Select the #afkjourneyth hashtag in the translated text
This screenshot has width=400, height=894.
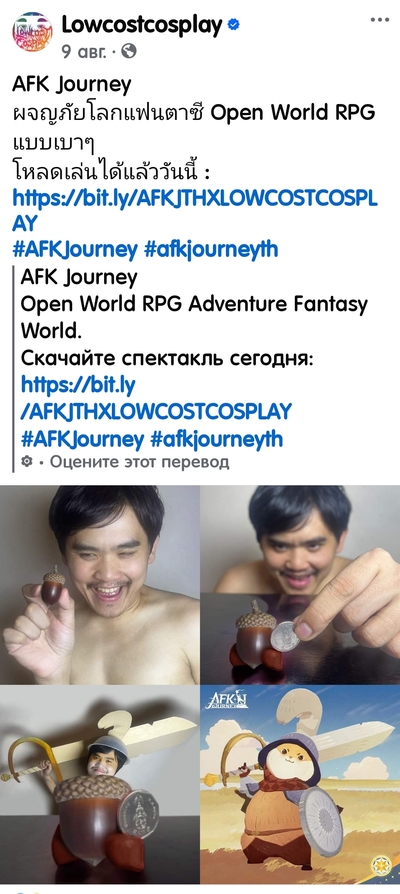point(216,440)
